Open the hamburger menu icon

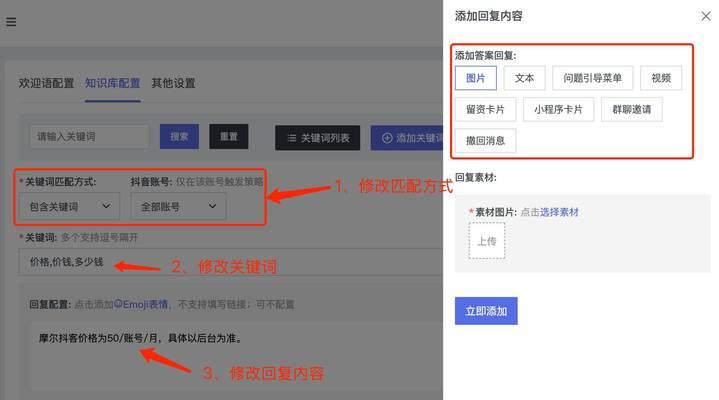click(11, 22)
